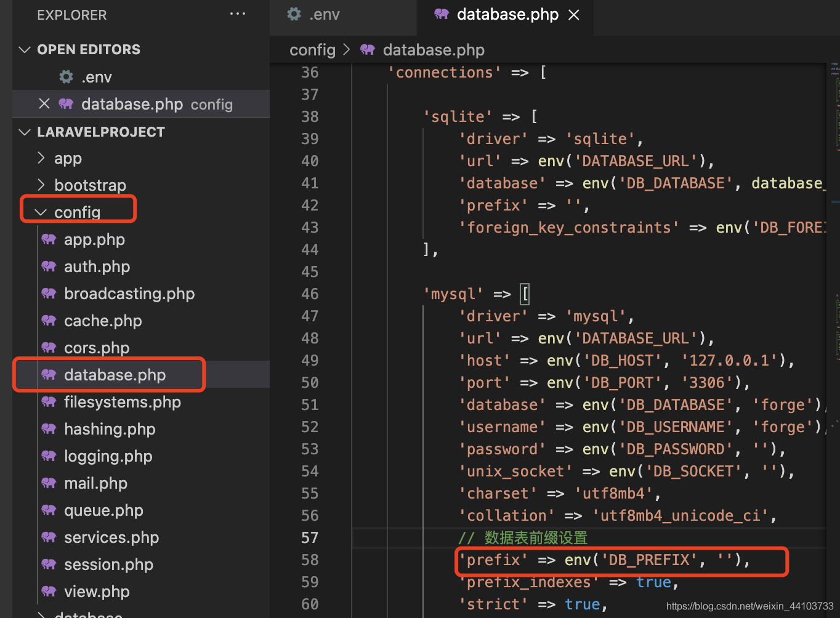Click the PHP icon beside logging.php
The image size is (840, 618).
point(49,456)
